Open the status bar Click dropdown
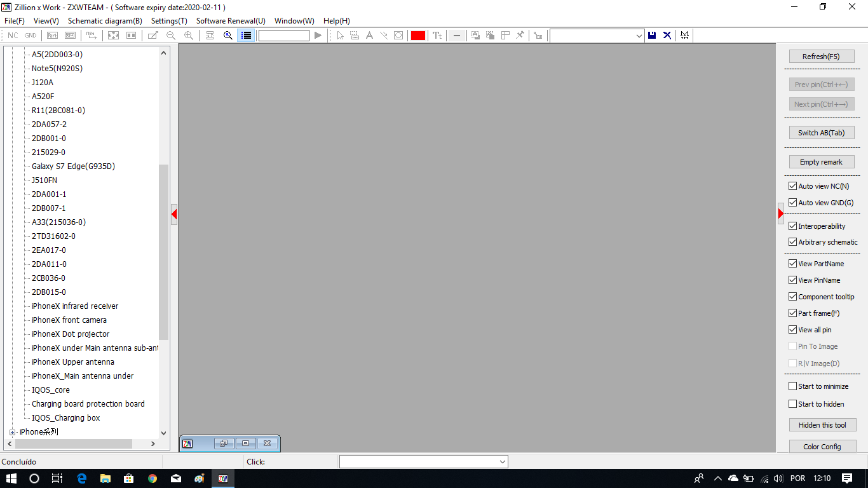 click(x=502, y=462)
